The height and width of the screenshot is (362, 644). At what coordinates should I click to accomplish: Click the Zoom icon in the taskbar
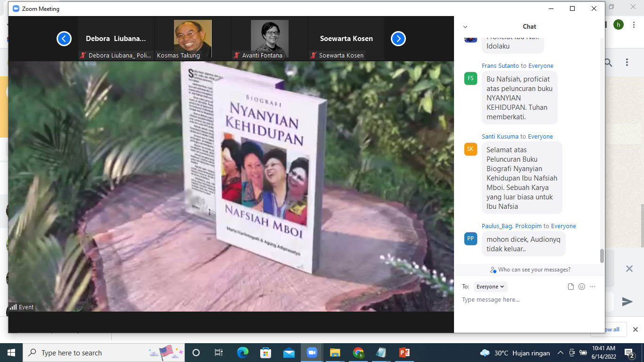click(x=312, y=353)
